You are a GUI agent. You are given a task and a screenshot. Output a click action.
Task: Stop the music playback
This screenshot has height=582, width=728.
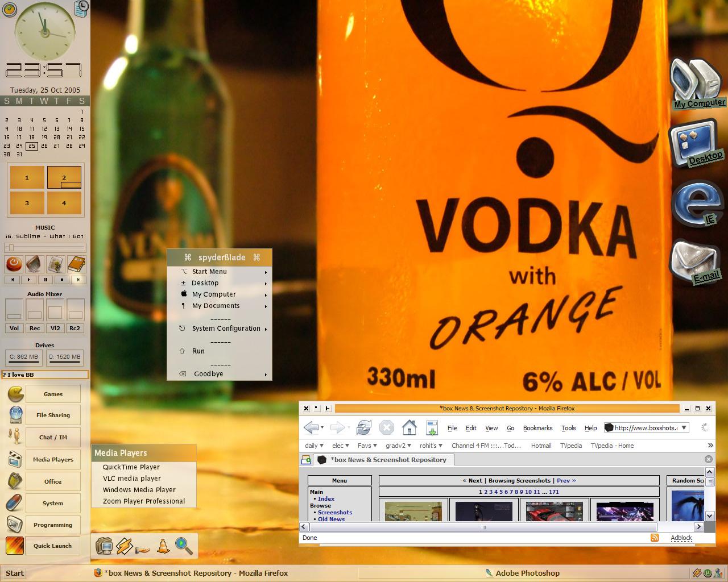click(x=62, y=280)
